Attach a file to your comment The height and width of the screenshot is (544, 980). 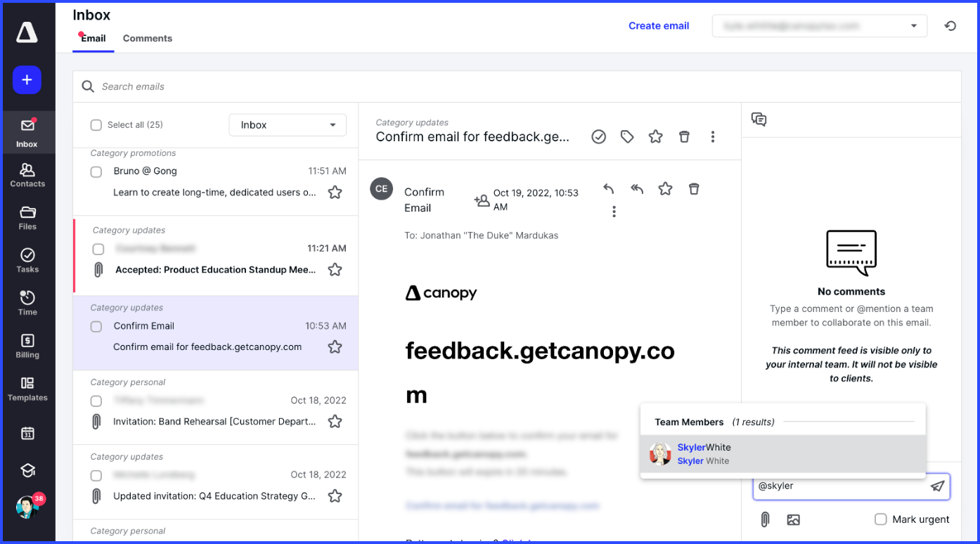pos(765,519)
